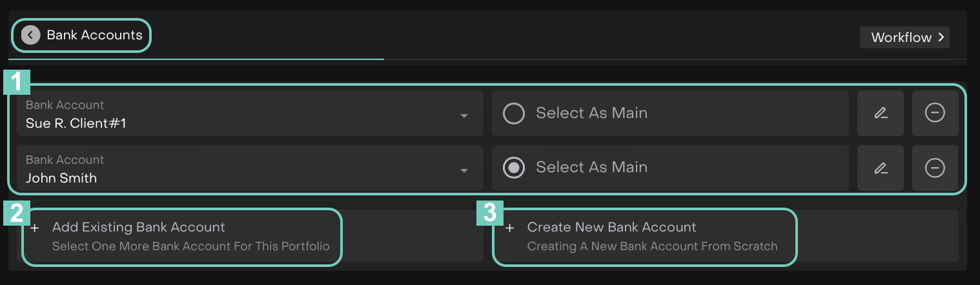Screen dimensions: 980x285
Task: Click Create New Bank Account
Action: click(611, 228)
